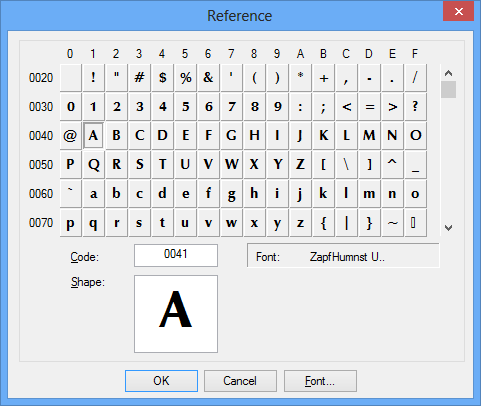The width and height of the screenshot is (481, 406).
Task: Select the lowercase k cell
Action: [x=323, y=193]
